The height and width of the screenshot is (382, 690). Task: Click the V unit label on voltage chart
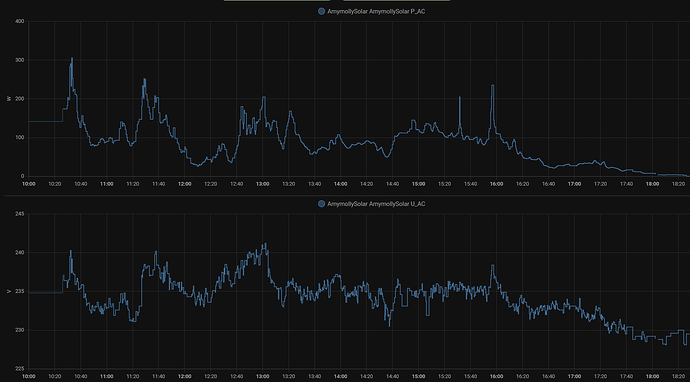pos(8,291)
